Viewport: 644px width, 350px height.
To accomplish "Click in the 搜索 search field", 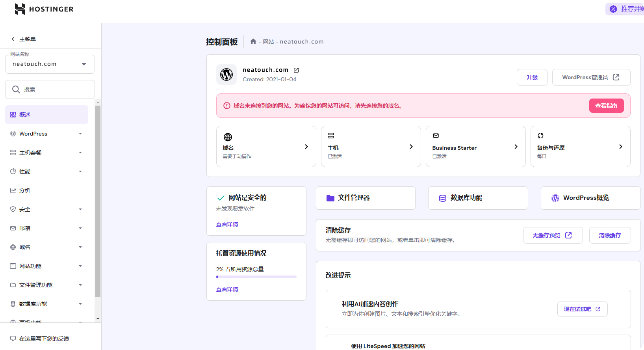I will pos(50,89).
